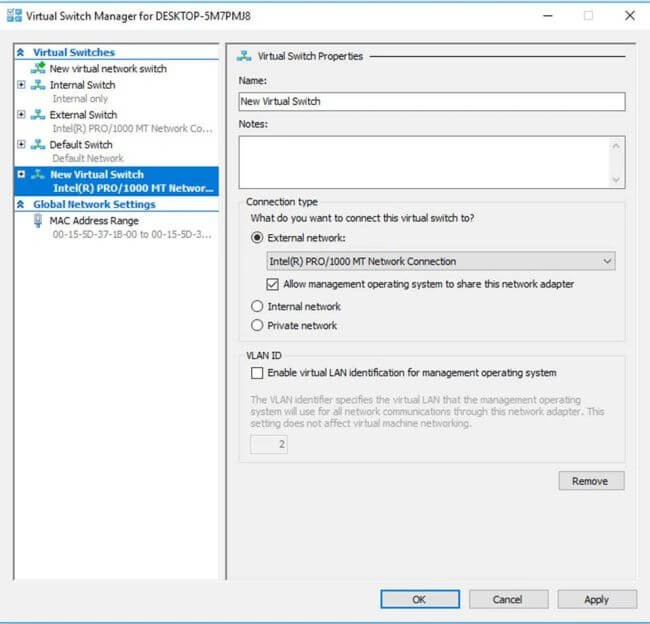Select the New Virtual Switch entry

pos(116,181)
